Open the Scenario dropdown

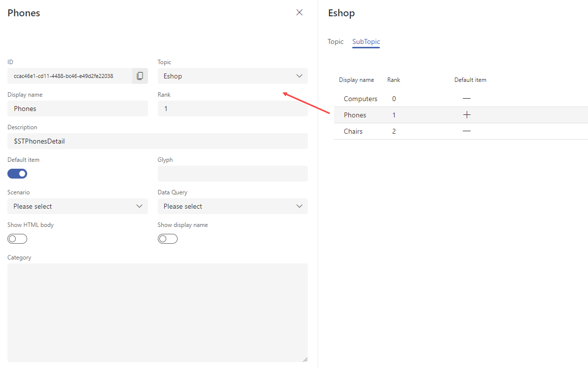click(77, 206)
